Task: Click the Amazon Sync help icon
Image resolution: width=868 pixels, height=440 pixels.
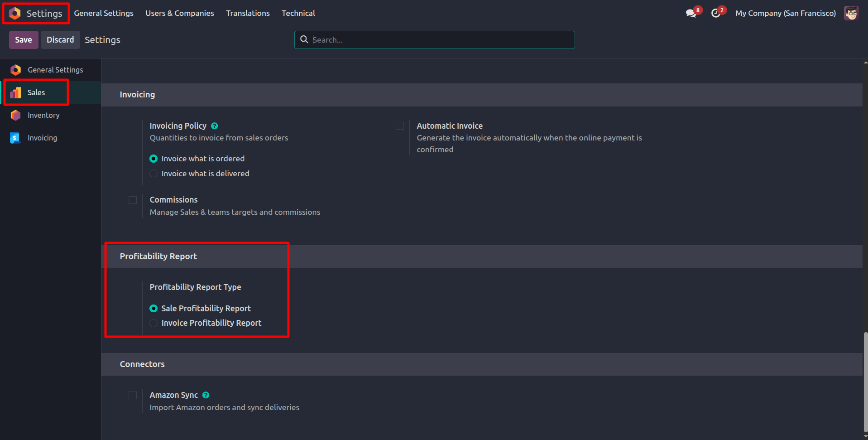Action: [x=206, y=395]
